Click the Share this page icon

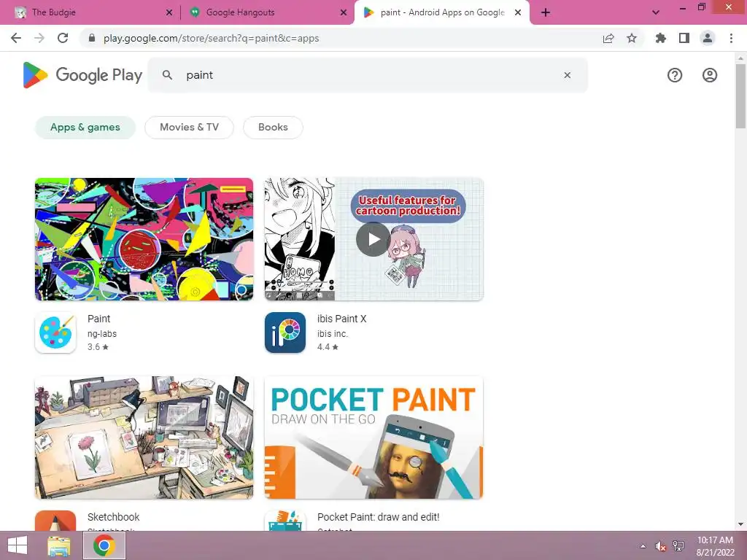(x=608, y=38)
